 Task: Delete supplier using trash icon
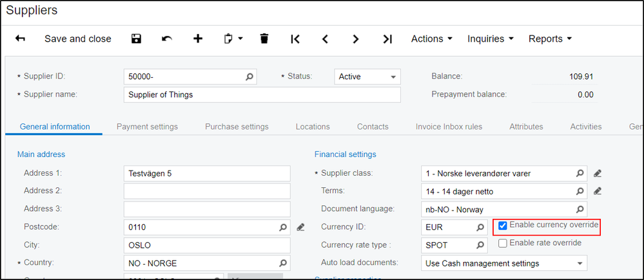point(264,39)
